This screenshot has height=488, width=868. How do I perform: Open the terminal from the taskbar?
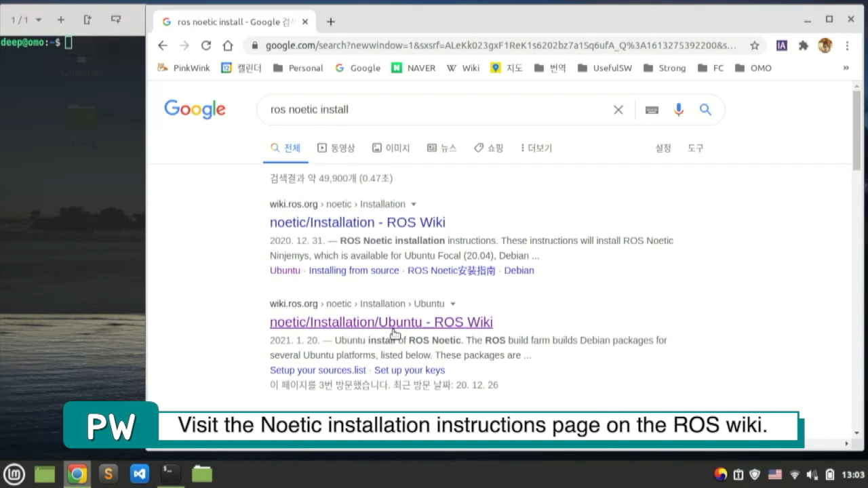(170, 474)
